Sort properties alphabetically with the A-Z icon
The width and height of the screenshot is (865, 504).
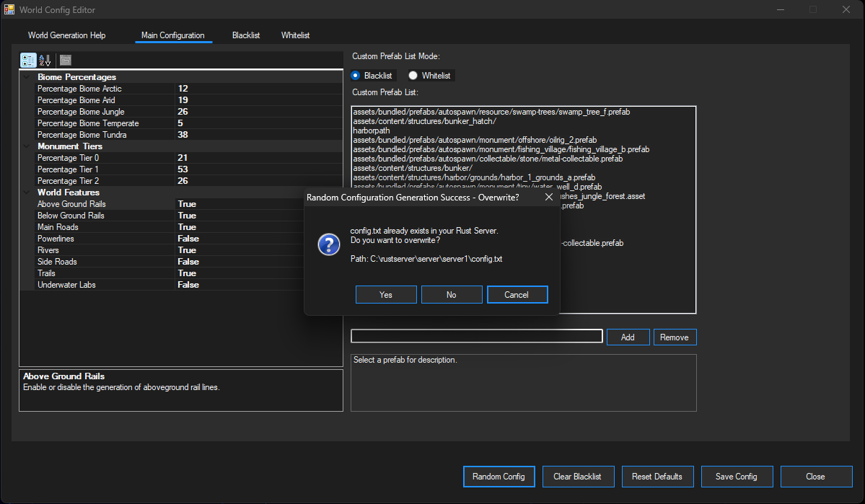point(45,60)
